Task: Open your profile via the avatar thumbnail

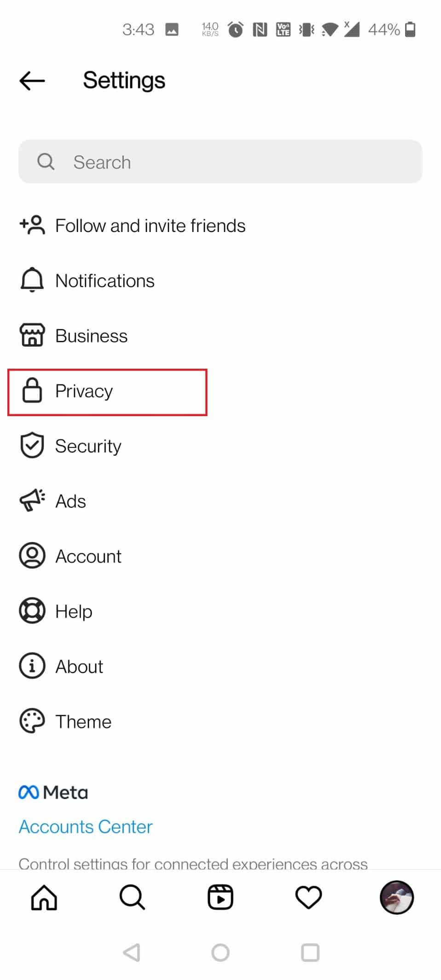Action: (x=396, y=897)
